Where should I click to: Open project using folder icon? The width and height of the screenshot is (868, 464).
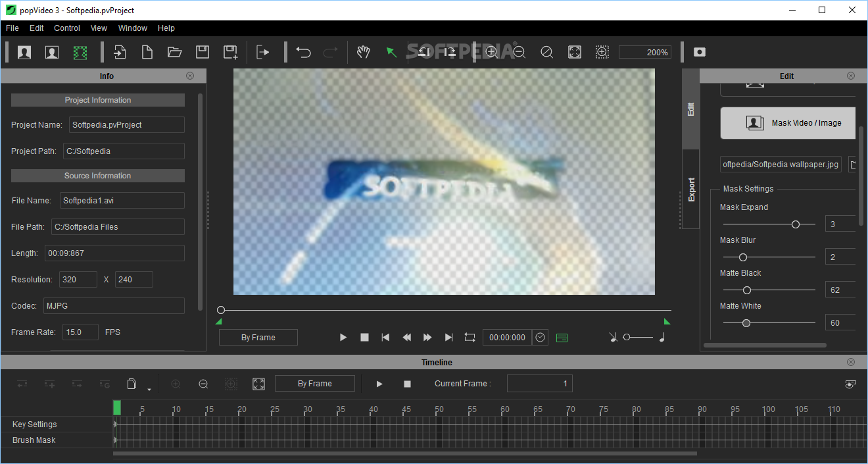pyautogui.click(x=174, y=52)
